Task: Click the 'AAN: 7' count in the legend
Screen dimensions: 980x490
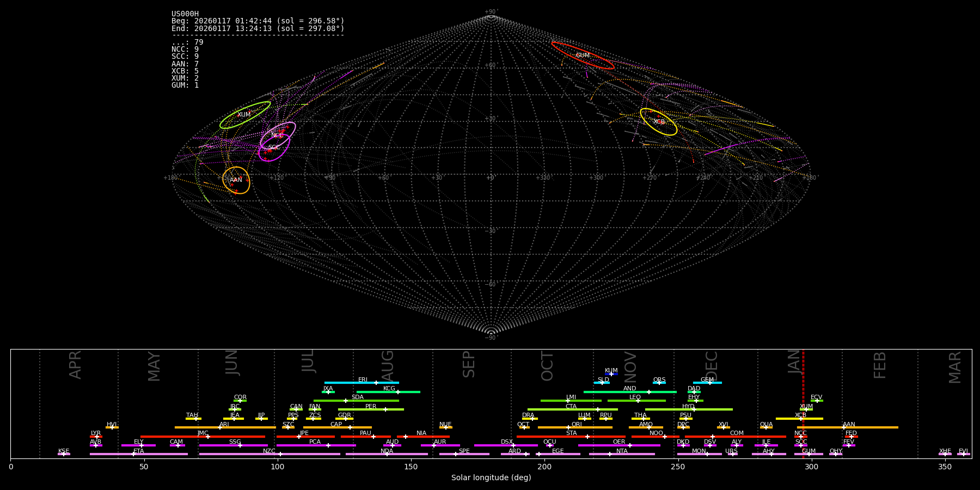Action: (185, 64)
